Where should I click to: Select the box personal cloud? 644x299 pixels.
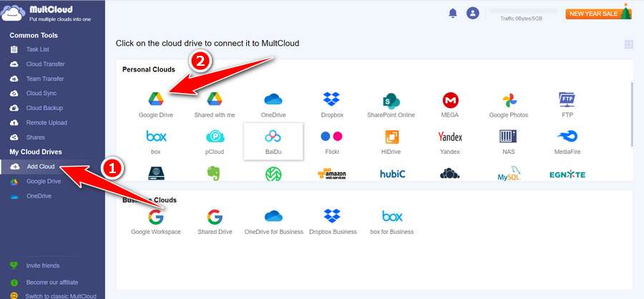coord(156,142)
